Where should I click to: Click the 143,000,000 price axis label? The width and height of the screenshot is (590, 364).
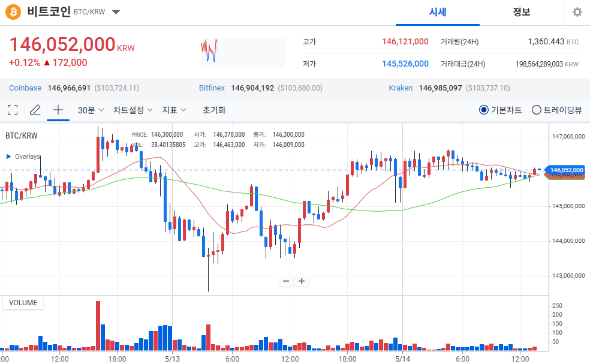568,275
